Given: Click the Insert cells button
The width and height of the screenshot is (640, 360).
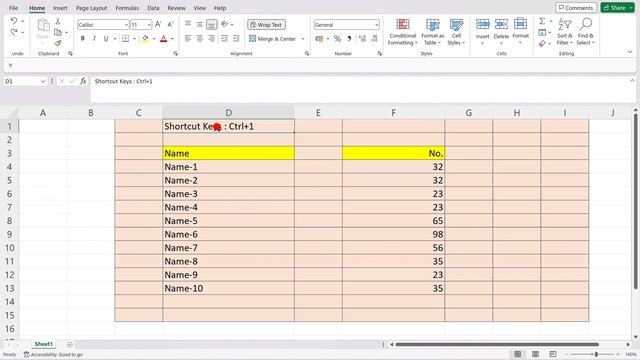Looking at the screenshot, I should coord(482,31).
